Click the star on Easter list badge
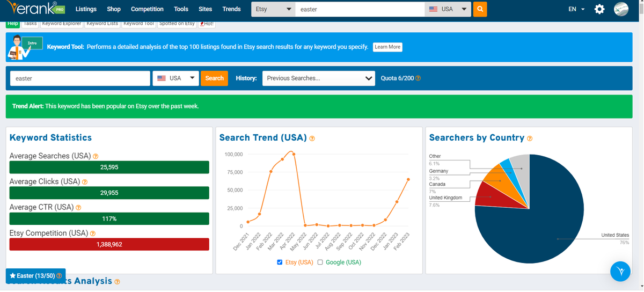Viewport: 644px width, 292px height. [x=13, y=275]
